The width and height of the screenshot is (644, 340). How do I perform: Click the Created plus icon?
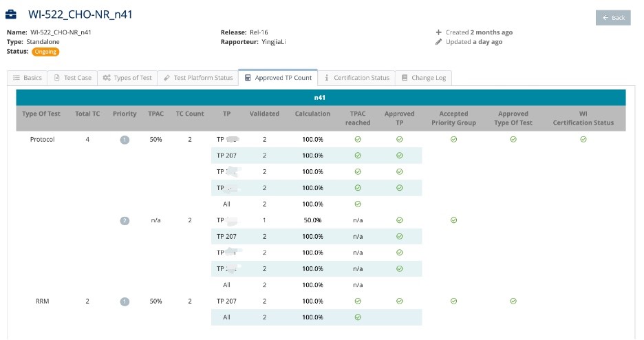click(439, 32)
